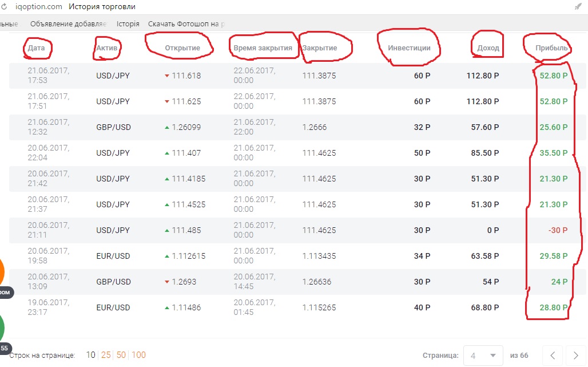Click the closing price 1.113435
Viewport: 588px width, 367px height.
point(319,256)
